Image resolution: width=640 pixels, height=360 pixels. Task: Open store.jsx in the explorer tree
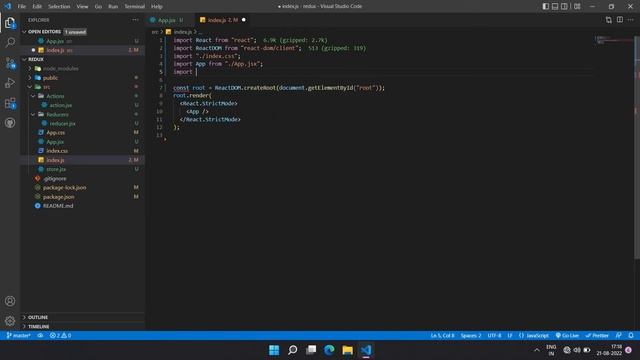tap(82, 169)
